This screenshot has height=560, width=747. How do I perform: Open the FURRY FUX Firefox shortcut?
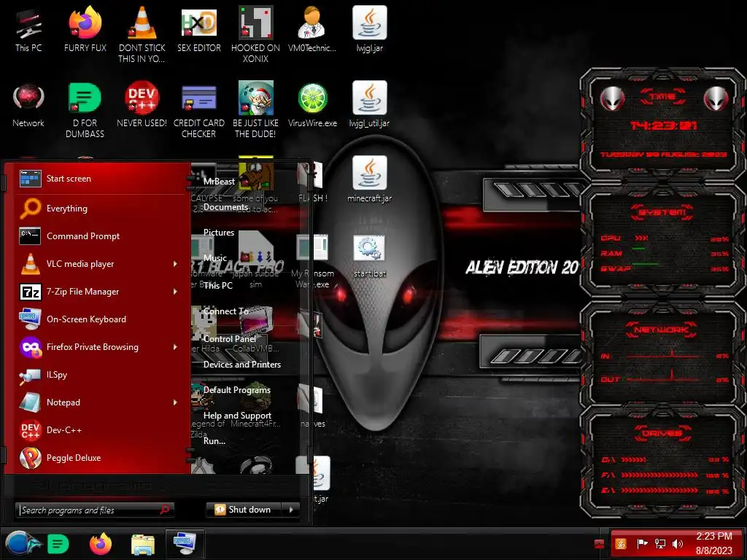click(x=85, y=29)
